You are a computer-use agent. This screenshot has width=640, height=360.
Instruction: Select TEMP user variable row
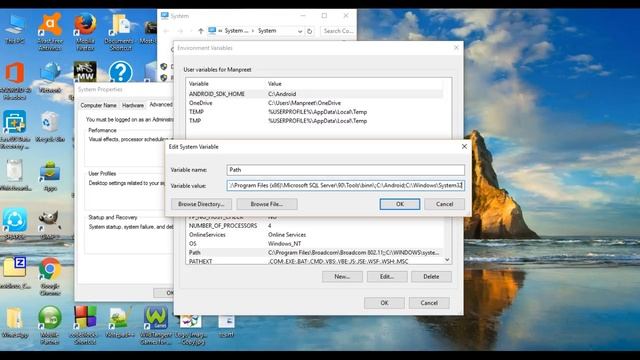pos(315,112)
